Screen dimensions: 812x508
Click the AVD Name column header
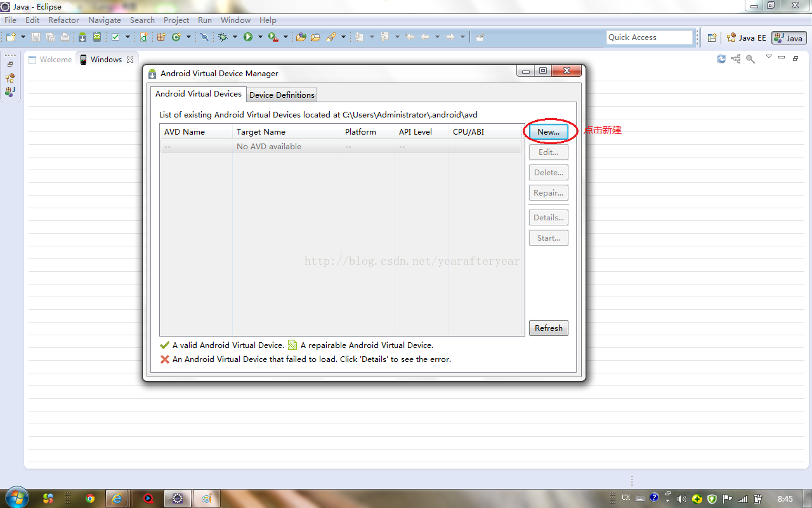point(196,132)
